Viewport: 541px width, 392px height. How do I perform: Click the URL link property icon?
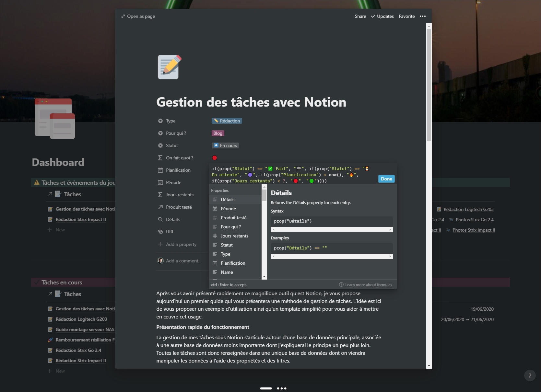[160, 232]
